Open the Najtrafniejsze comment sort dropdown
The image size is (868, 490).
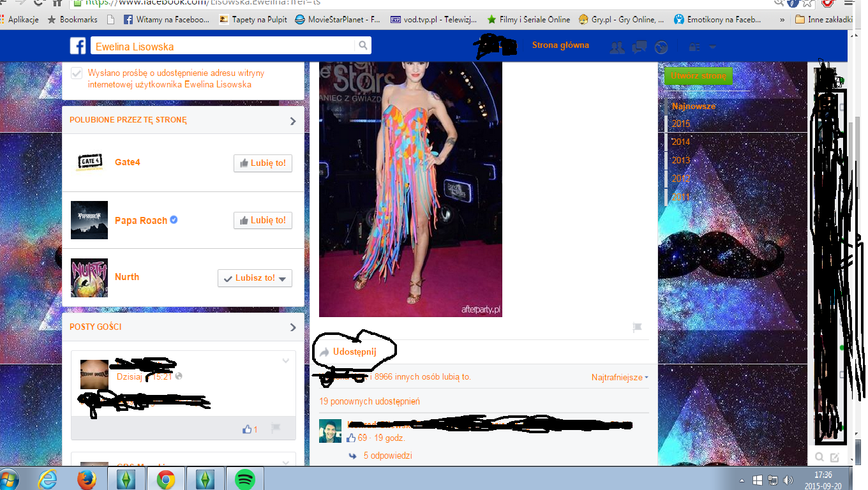(620, 378)
